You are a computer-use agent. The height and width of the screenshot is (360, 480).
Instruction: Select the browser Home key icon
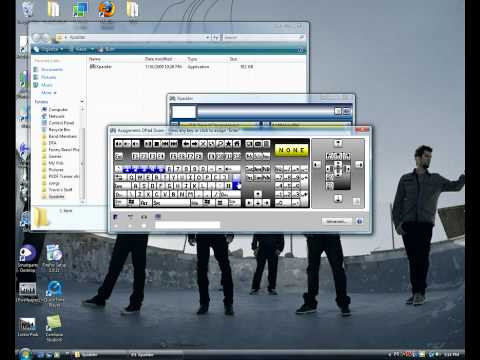(237, 144)
